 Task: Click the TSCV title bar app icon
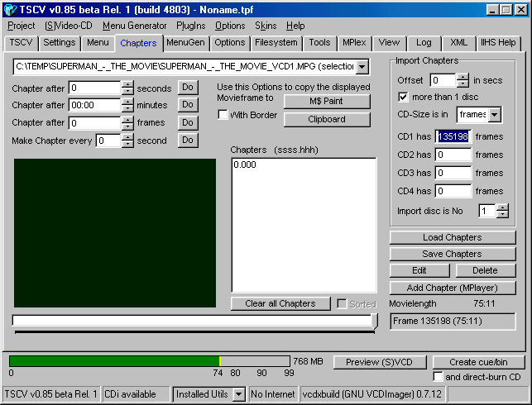click(10, 9)
